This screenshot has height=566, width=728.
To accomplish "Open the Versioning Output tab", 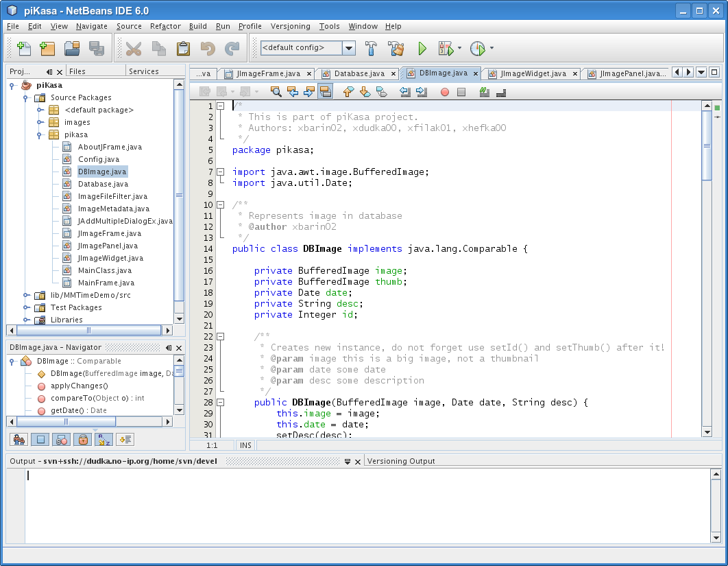I will pos(401,461).
